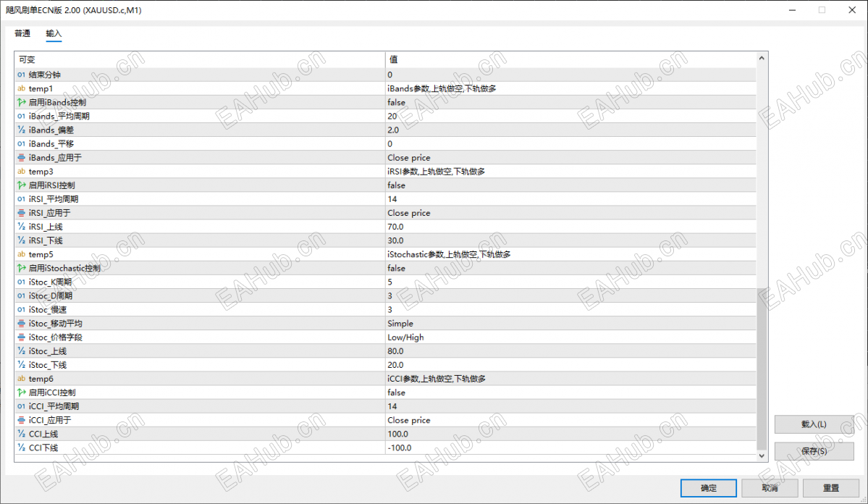Click the string icon beside temp3
868x504 pixels.
pyautogui.click(x=21, y=172)
